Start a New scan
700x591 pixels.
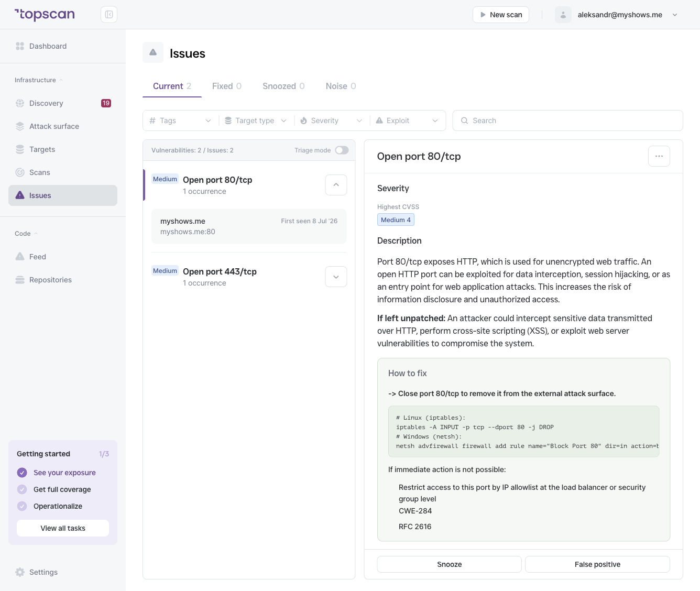pos(501,15)
